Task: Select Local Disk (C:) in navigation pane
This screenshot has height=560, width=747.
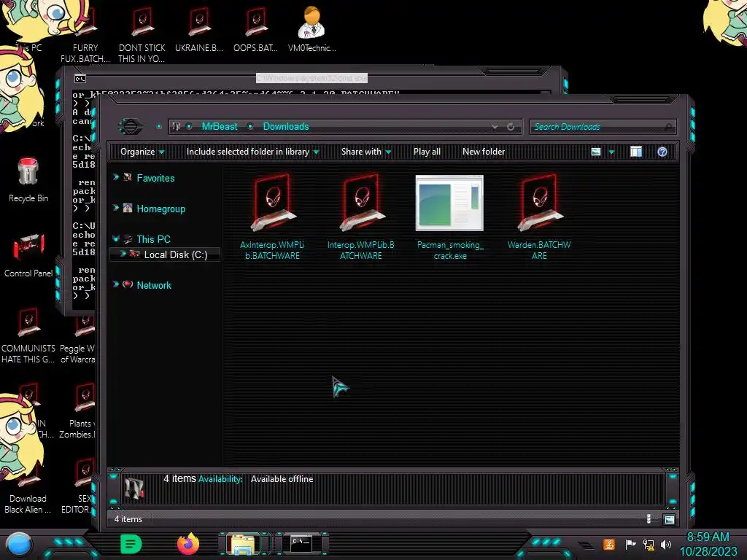Action: point(175,254)
